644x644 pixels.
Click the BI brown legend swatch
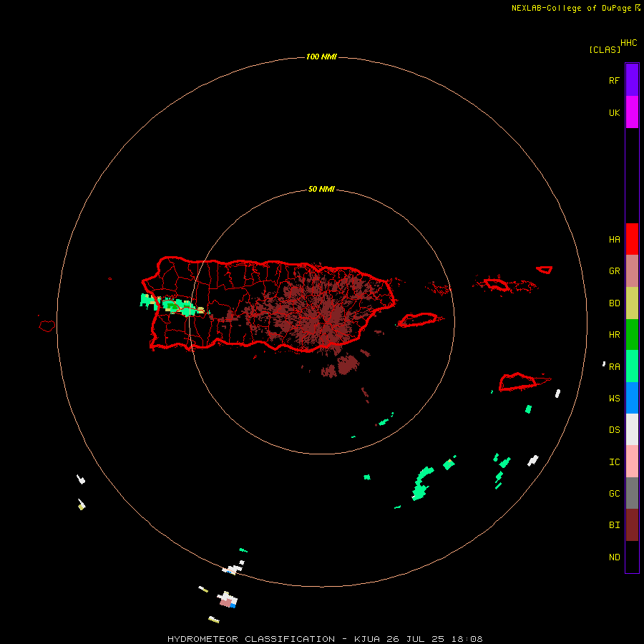[632, 525]
